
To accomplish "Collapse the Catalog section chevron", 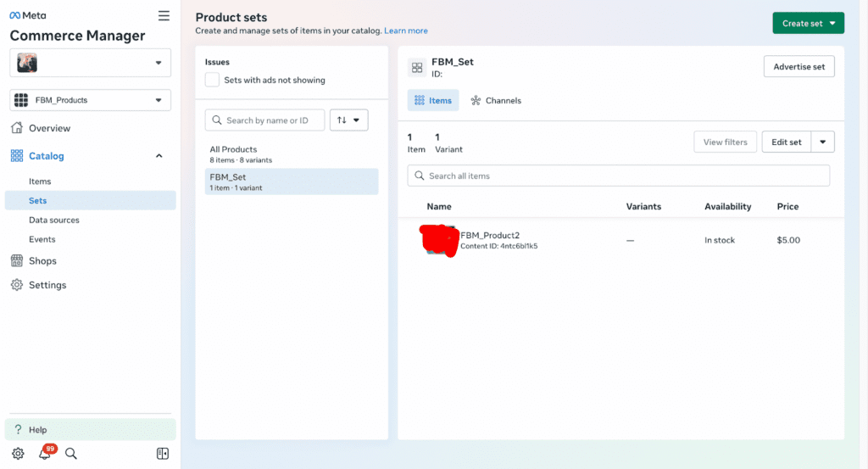I will pyautogui.click(x=159, y=156).
